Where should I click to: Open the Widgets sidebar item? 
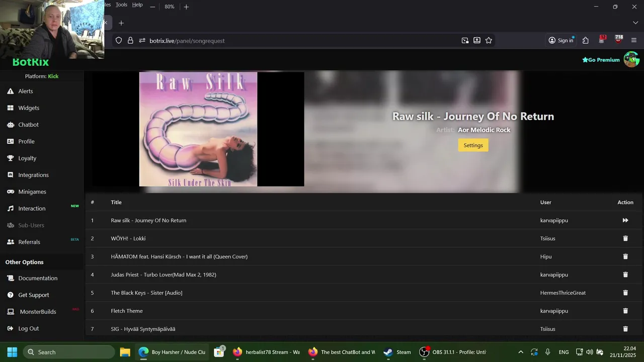[x=29, y=108]
